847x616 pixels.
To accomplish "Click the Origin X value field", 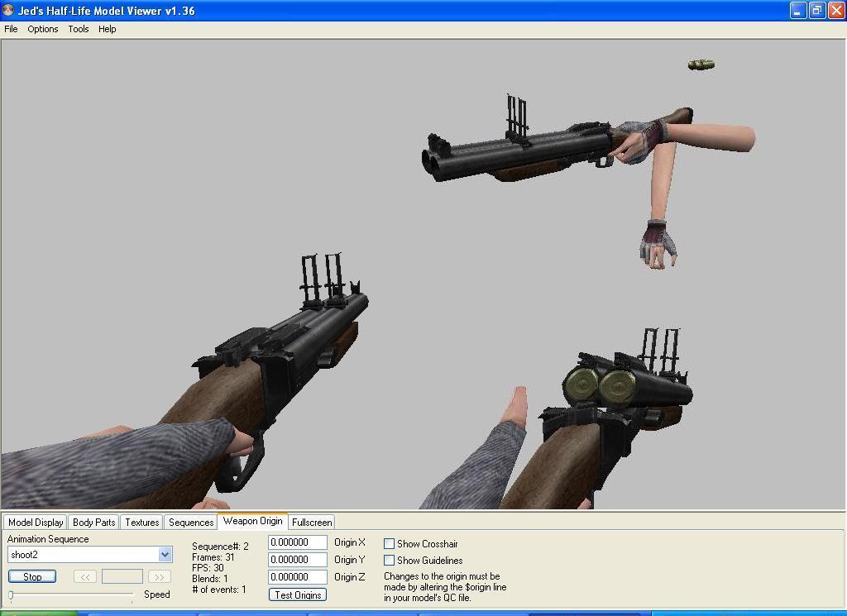I will pos(298,542).
